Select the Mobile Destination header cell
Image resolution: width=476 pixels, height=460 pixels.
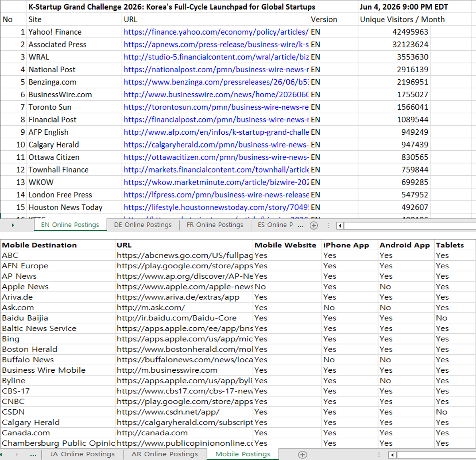[x=58, y=245]
